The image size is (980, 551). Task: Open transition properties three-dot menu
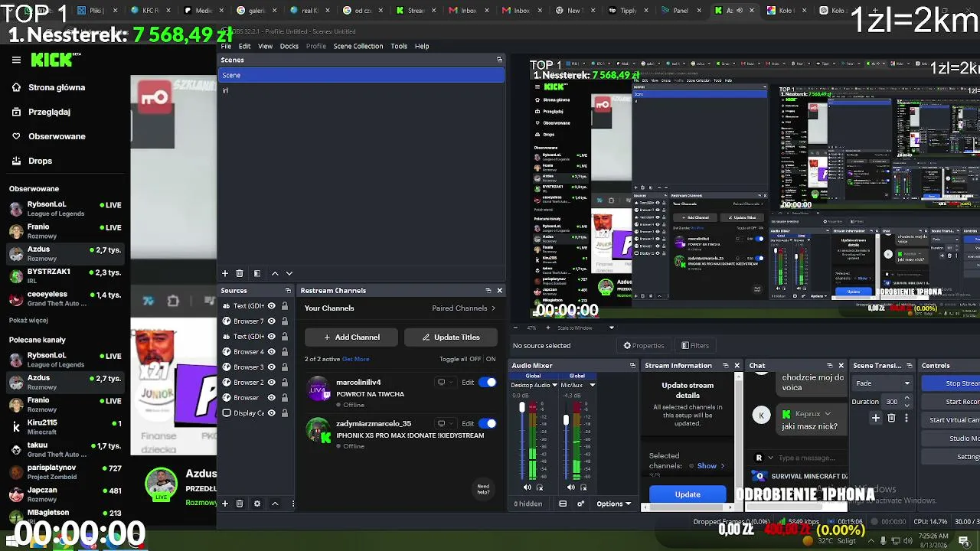906,418
